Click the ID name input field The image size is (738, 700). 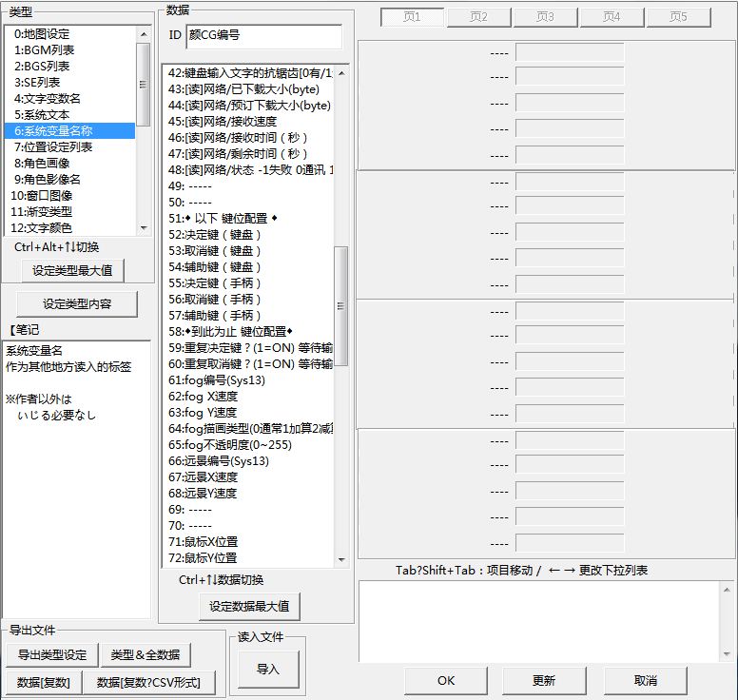click(264, 36)
